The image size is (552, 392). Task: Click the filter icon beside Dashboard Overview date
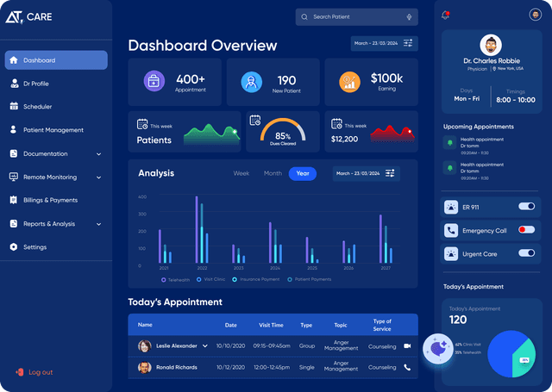point(408,43)
